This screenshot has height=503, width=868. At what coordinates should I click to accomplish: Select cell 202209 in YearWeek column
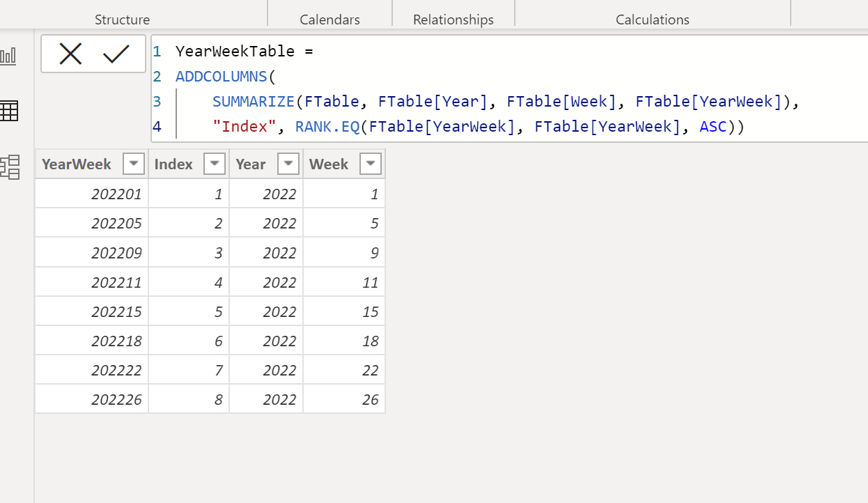pos(92,252)
